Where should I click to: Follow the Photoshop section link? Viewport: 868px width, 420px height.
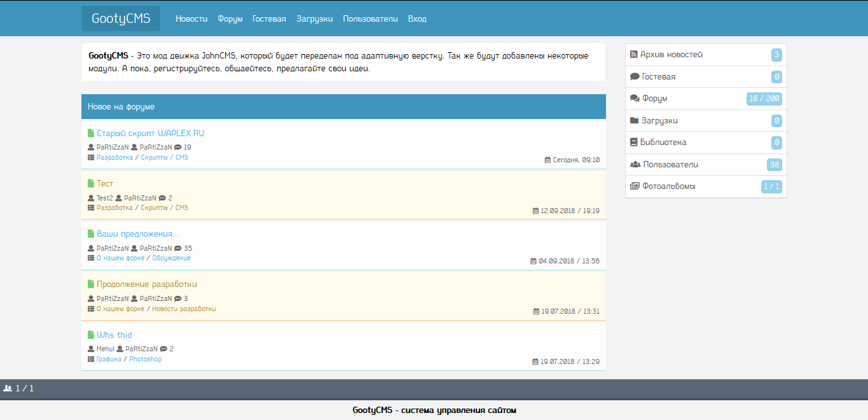tap(146, 360)
